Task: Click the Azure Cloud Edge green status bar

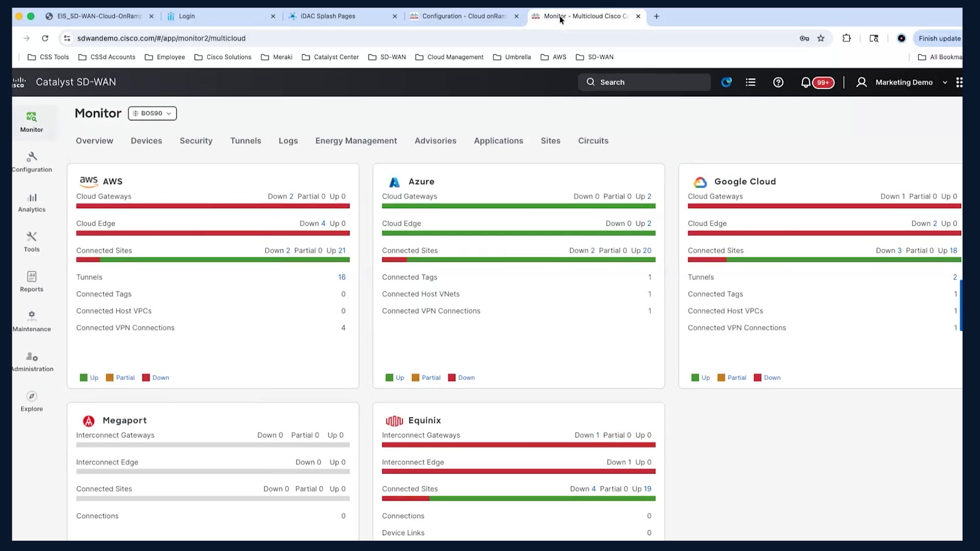Action: (x=519, y=233)
